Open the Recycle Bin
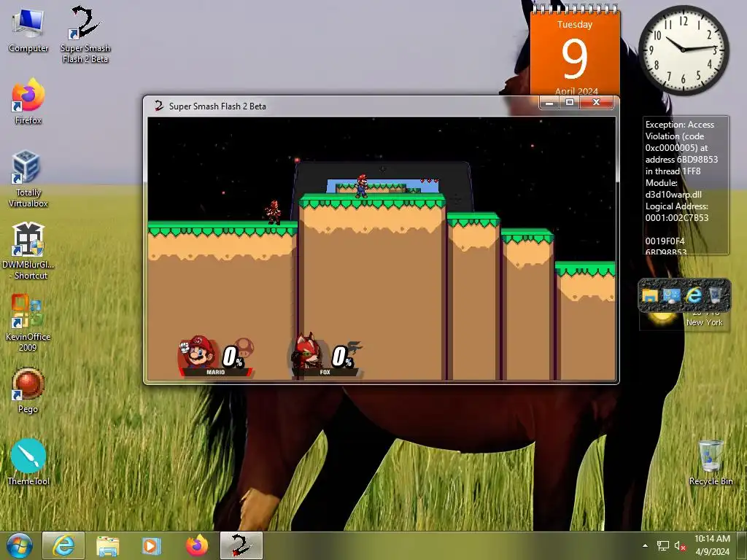The width and height of the screenshot is (747, 560). (x=711, y=462)
